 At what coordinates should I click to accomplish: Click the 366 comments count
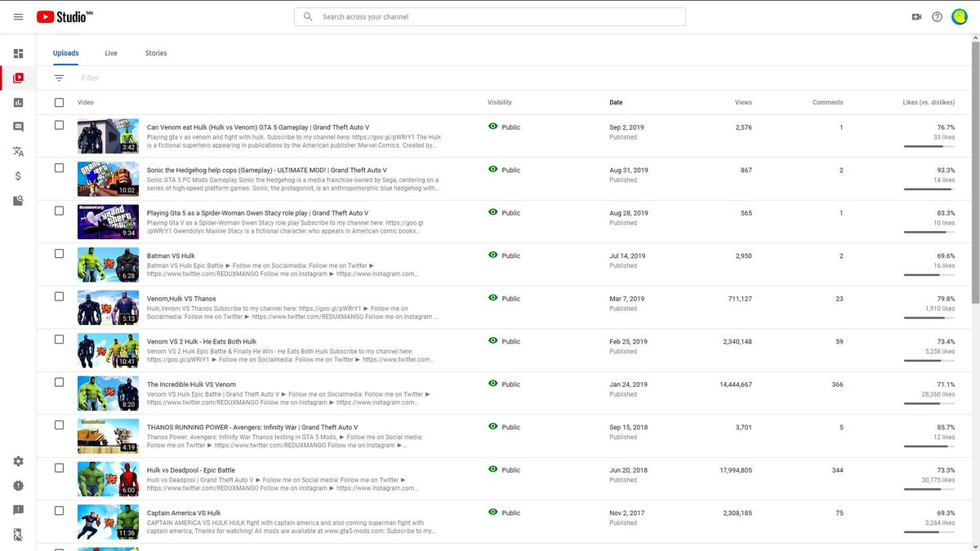click(x=837, y=384)
